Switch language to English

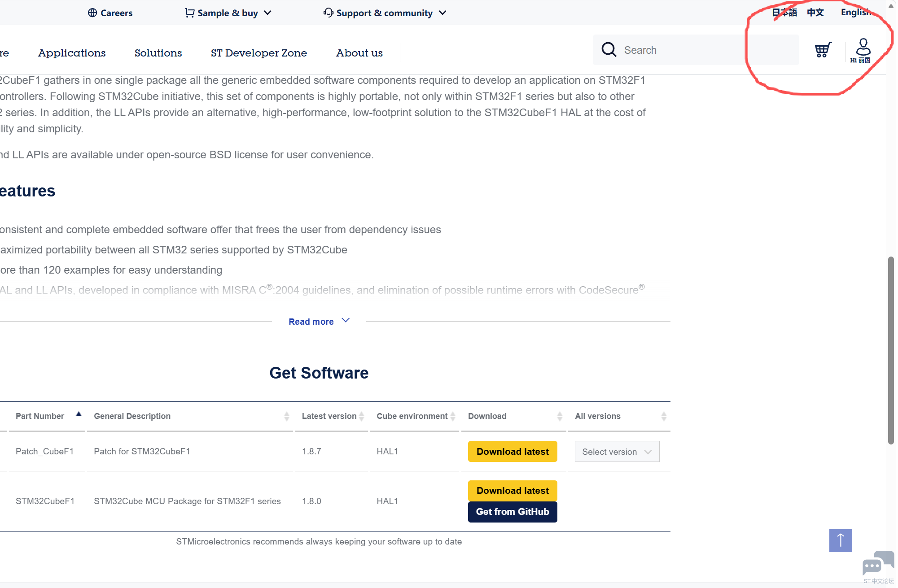[856, 13]
